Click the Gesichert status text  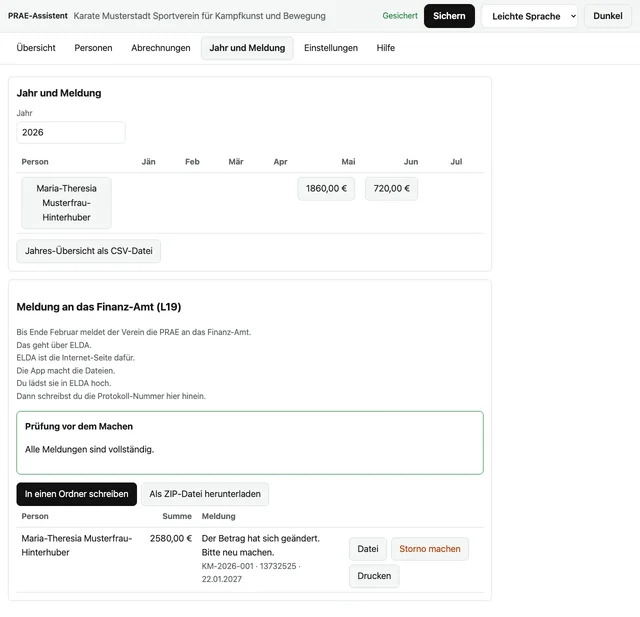click(x=400, y=16)
